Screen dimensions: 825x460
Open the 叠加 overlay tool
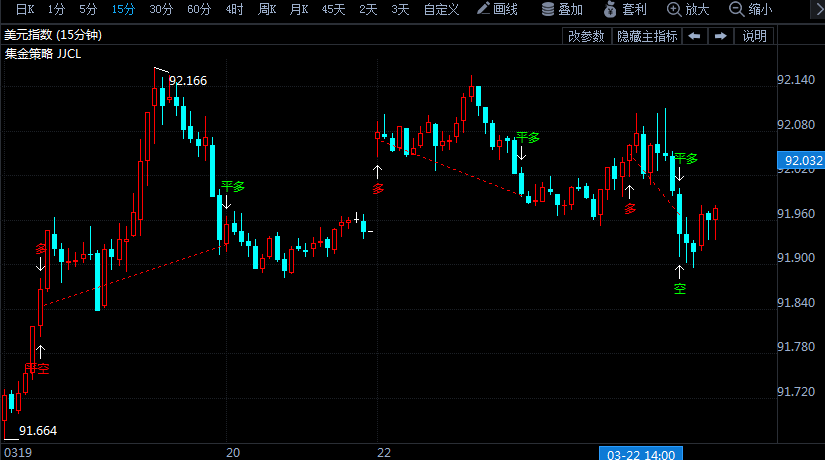(x=562, y=9)
